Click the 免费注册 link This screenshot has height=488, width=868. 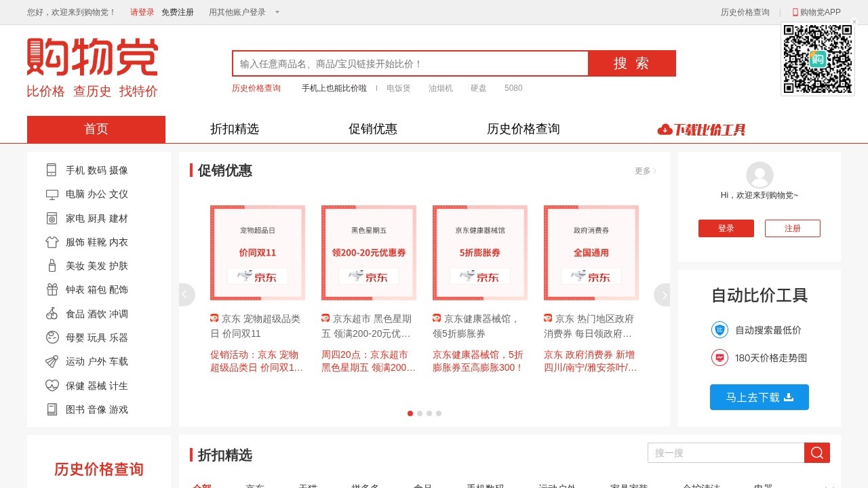pyautogui.click(x=178, y=12)
